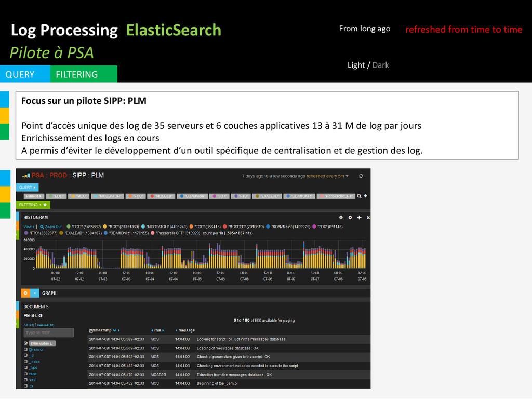Click green BDD legend color dot
The height and width of the screenshot is (399, 532).
[x=69, y=227]
